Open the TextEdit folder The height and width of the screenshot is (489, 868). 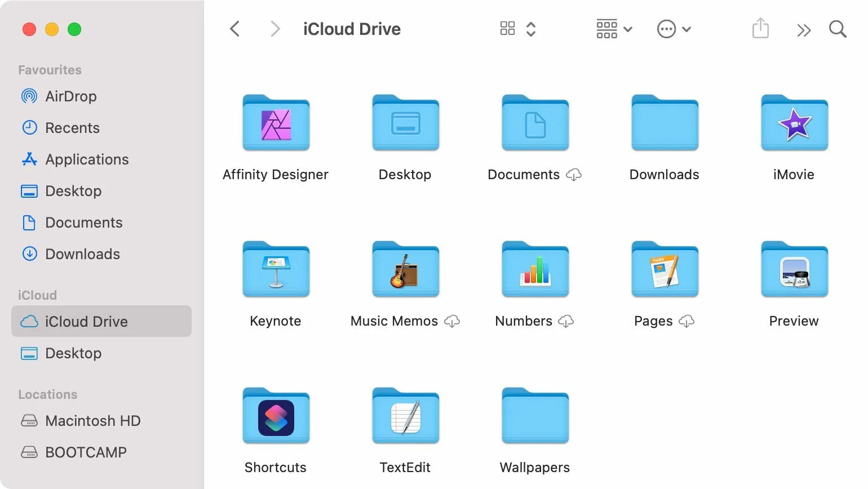tap(405, 415)
